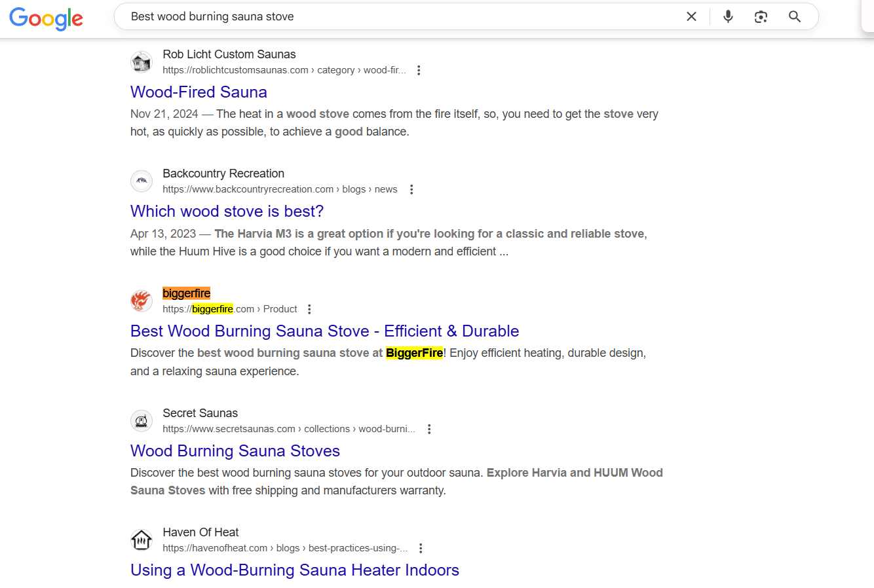Viewport: 874px width, 588px height.
Task: Open the Best Wood Burning Sauna Stove link
Action: click(x=324, y=331)
